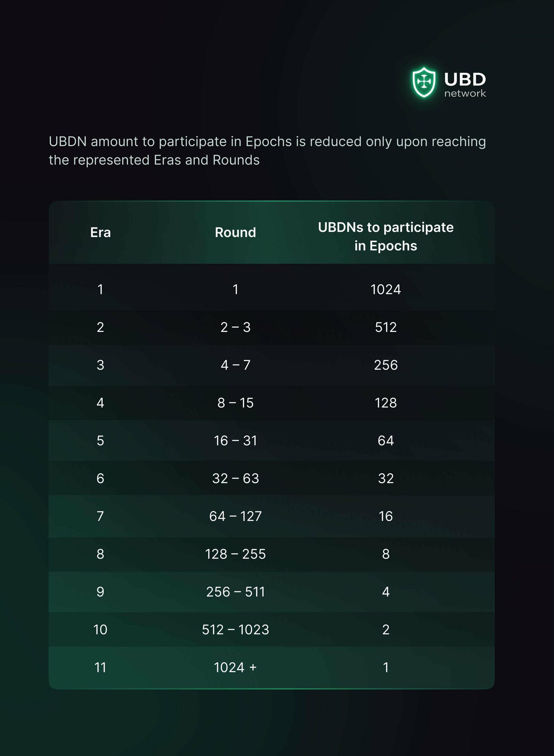Select the UBDNs to participate in Epochs header
Image resolution: width=554 pixels, height=756 pixels.
tap(385, 236)
